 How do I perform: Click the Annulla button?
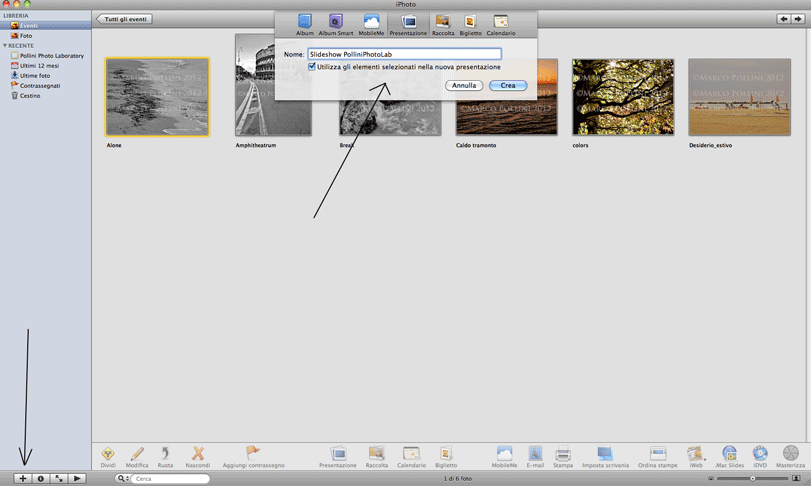point(464,85)
